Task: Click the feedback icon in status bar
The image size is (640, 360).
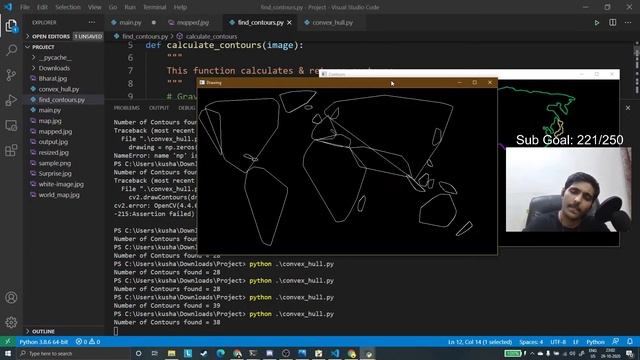Action: [616, 341]
